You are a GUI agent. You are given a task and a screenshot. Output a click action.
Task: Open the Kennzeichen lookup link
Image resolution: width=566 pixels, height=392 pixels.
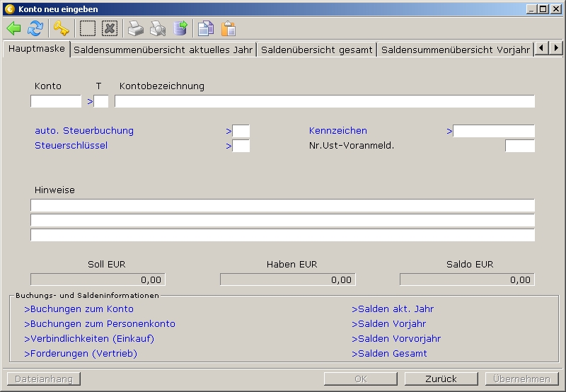coord(337,131)
